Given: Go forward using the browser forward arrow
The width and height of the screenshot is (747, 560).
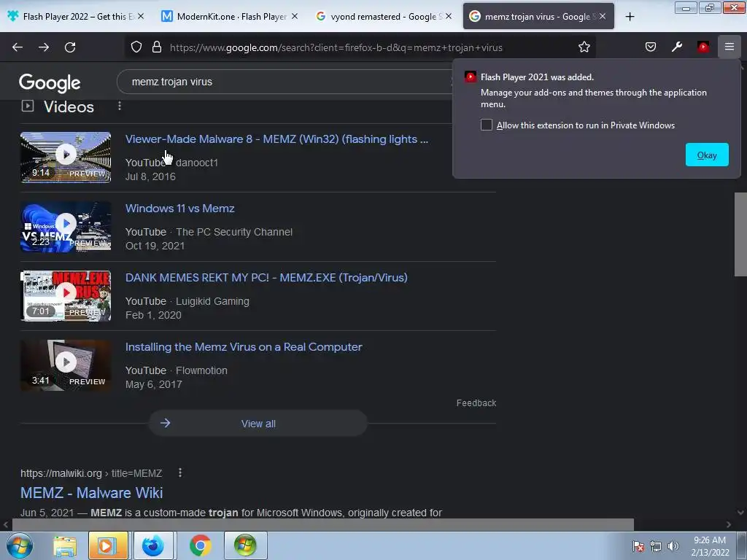Looking at the screenshot, I should click(x=44, y=47).
